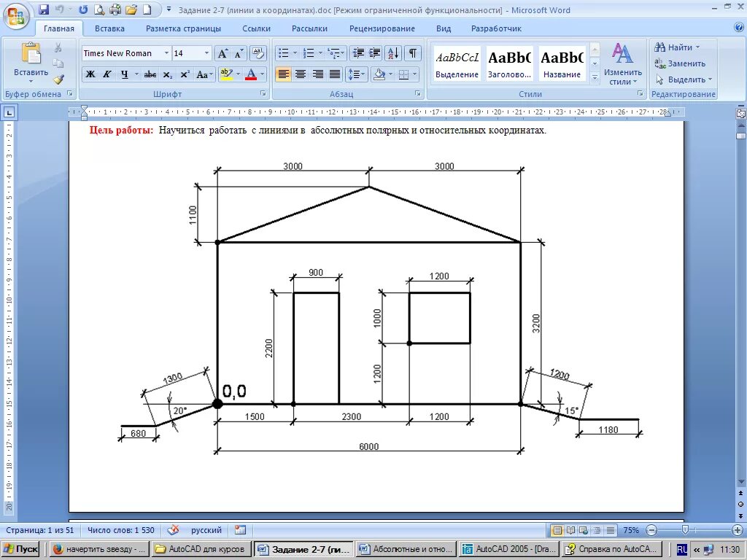Viewport: 747px width, 560px height.
Task: Switch to Print Layout view in status bar
Action: tap(556, 529)
